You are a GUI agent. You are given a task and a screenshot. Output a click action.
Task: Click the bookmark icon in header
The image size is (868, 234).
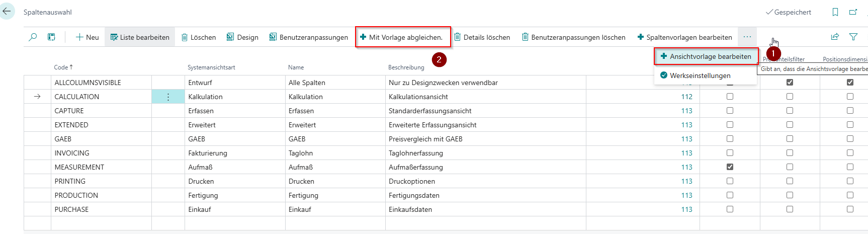[x=835, y=12]
